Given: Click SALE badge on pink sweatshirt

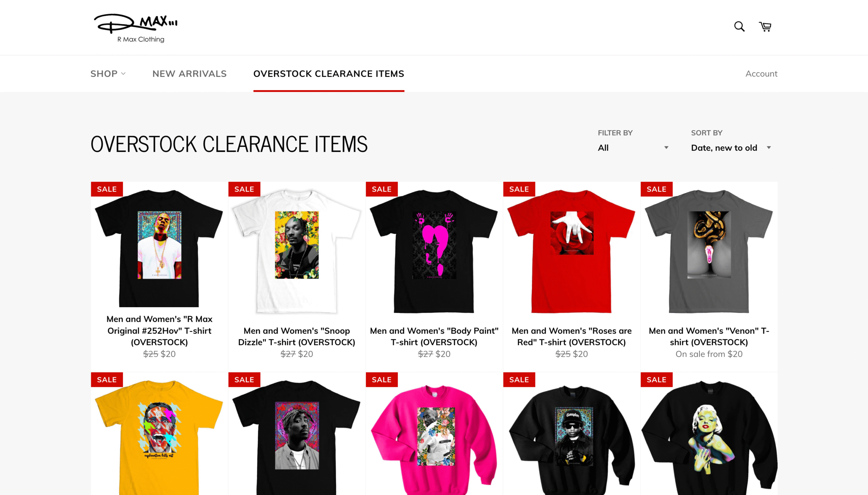Looking at the screenshot, I should (381, 379).
